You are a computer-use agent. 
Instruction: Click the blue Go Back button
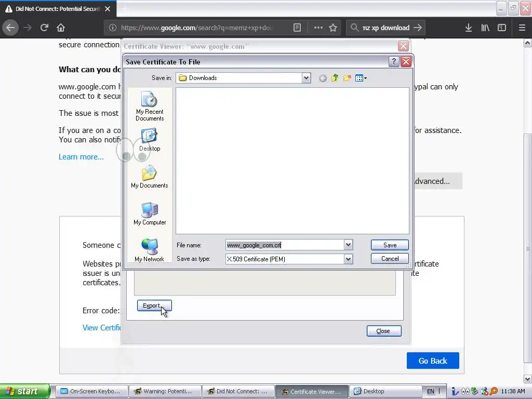[x=433, y=361]
